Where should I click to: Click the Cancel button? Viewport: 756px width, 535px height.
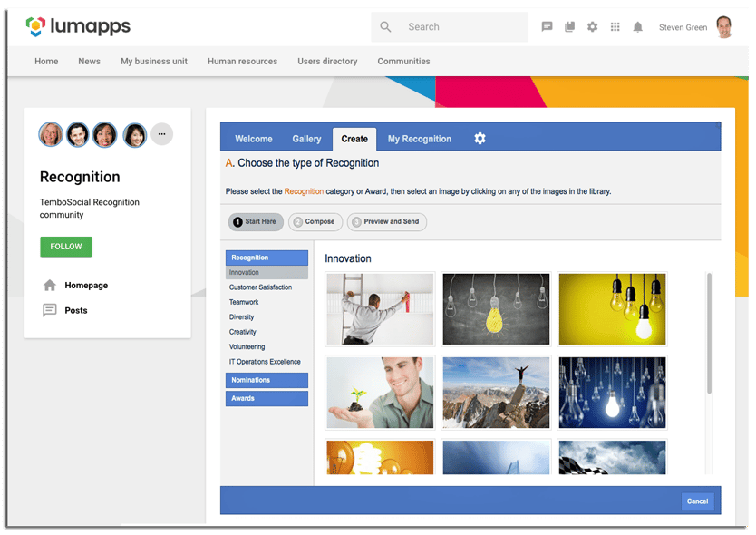click(697, 501)
